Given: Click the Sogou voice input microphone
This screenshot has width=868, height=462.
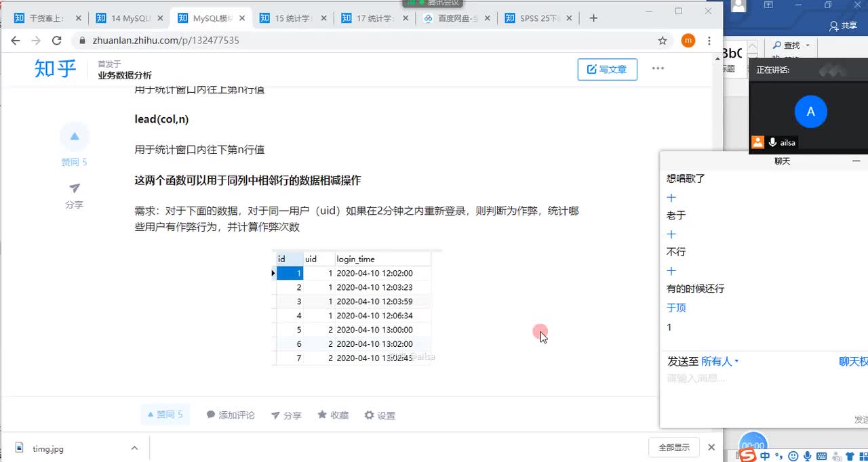Looking at the screenshot, I should point(807,456).
